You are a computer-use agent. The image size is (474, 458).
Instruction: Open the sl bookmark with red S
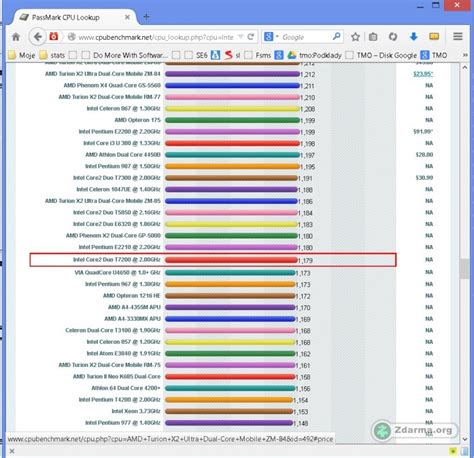tap(233, 55)
